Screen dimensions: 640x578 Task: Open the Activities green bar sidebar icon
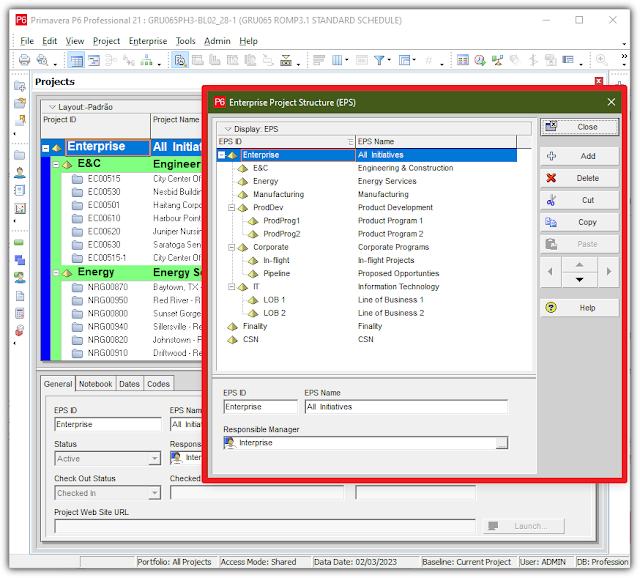[x=19, y=242]
